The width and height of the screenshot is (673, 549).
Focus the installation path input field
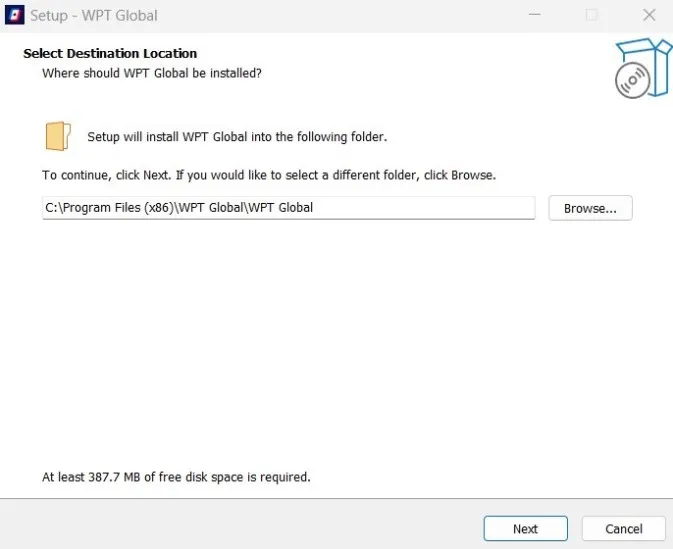[288, 208]
